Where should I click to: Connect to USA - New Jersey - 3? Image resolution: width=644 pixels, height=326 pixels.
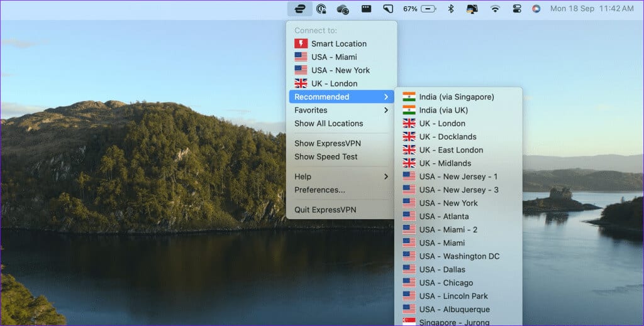[x=458, y=190]
